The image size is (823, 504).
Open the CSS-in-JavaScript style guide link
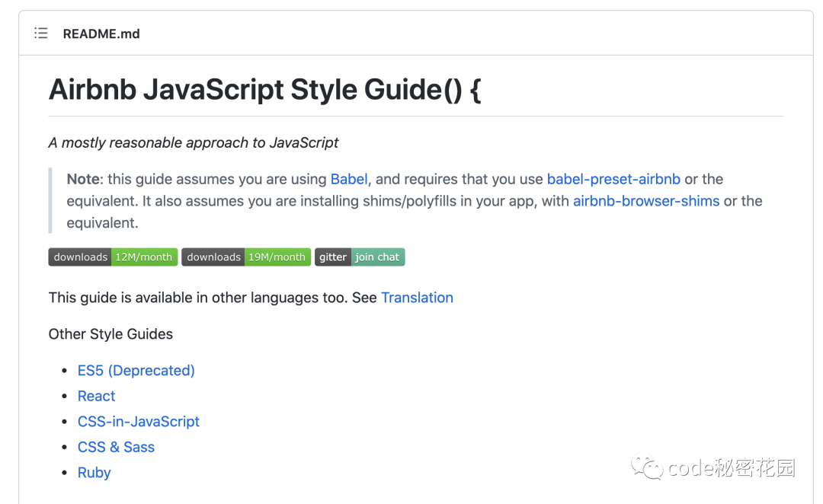138,422
